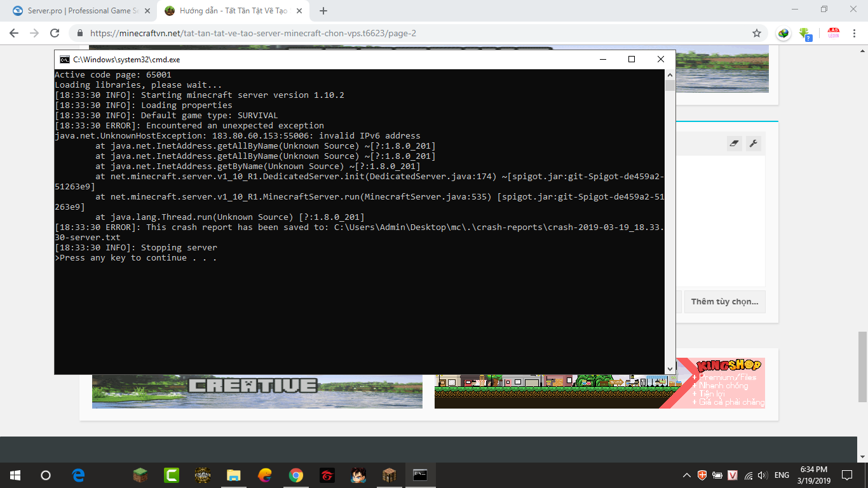Viewport: 868px width, 488px height.
Task: Bookmark this page with the star icon
Action: click(756, 33)
